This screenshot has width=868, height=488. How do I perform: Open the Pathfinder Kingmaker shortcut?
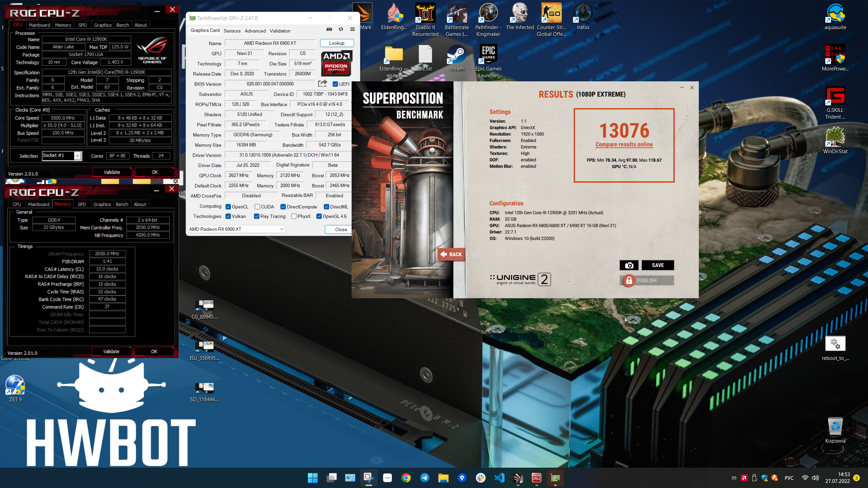coord(488,20)
